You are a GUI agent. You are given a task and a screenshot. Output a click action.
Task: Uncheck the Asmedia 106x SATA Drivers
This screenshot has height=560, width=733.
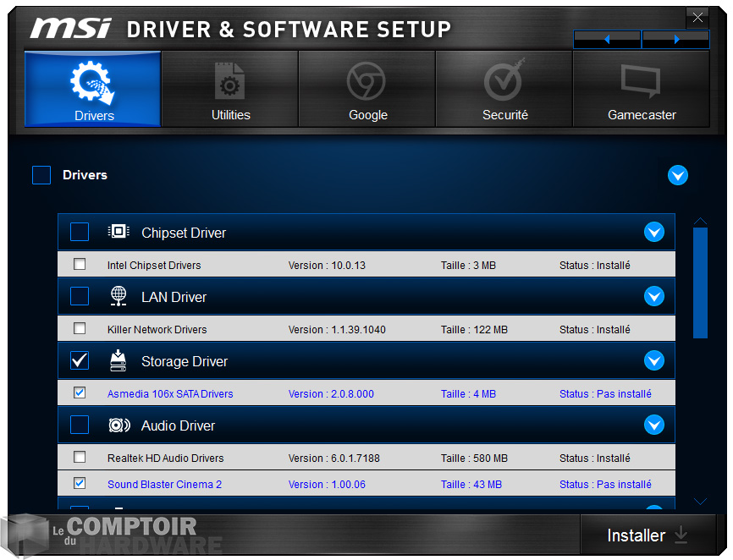click(80, 393)
